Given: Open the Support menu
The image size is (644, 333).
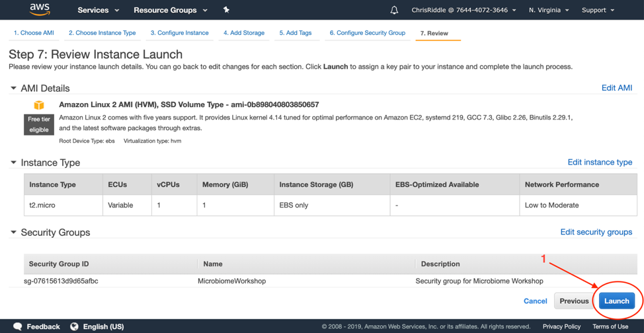Looking at the screenshot, I should pos(598,10).
